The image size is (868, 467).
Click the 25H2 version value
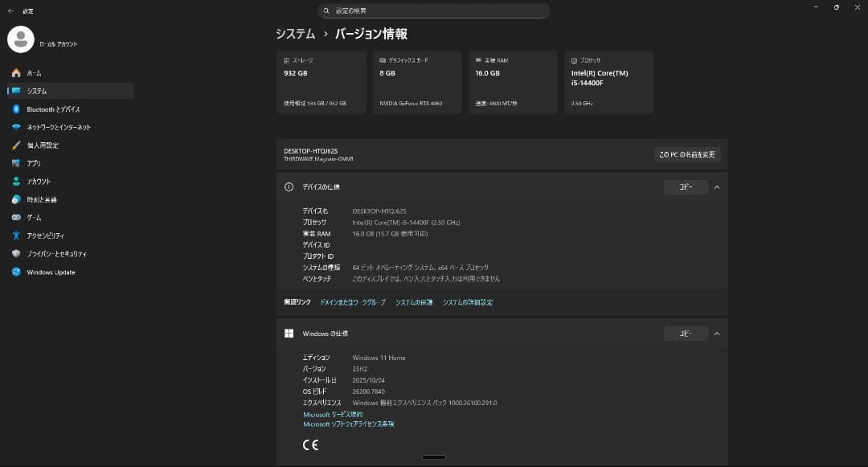click(360, 369)
